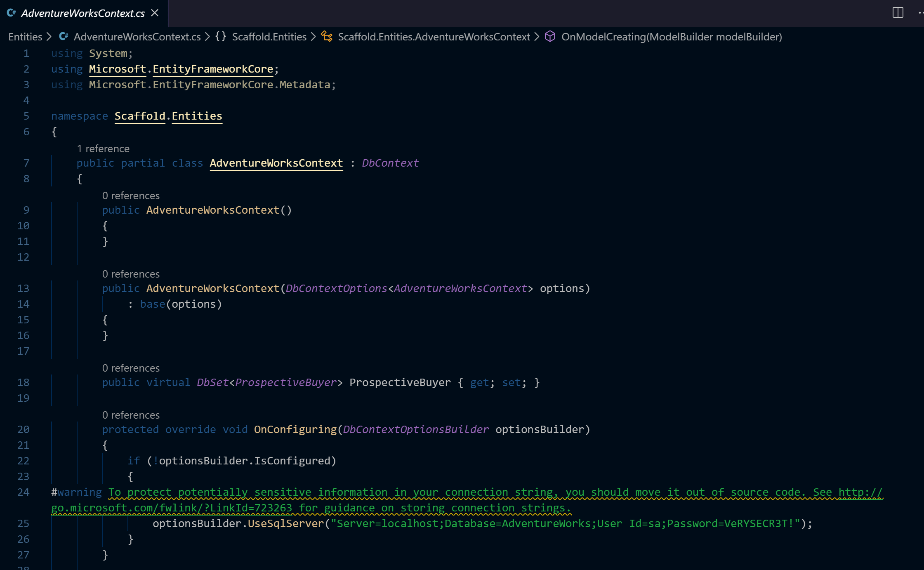Click '0 references' above OnConfiguring method
Screen dimensions: 924x570
click(131, 415)
